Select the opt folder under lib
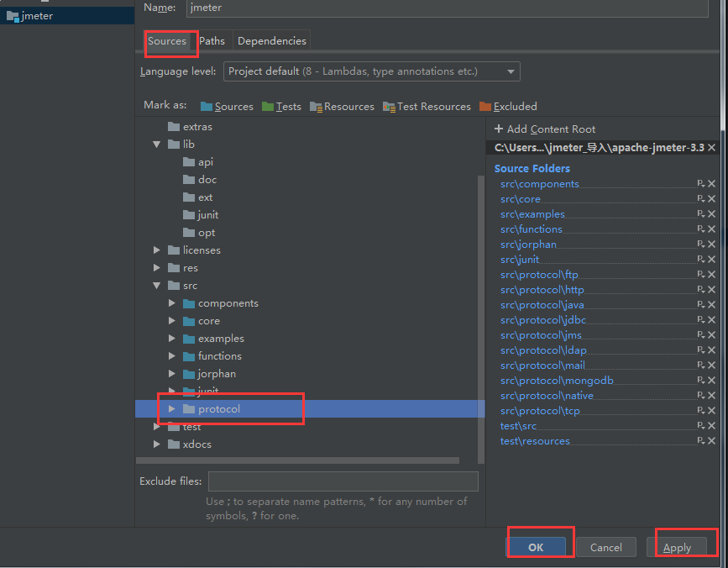The width and height of the screenshot is (728, 568). click(199, 233)
